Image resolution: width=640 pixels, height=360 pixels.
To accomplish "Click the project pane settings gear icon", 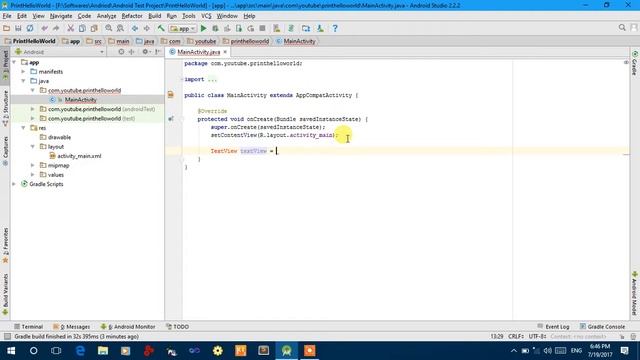I will click(146, 52).
